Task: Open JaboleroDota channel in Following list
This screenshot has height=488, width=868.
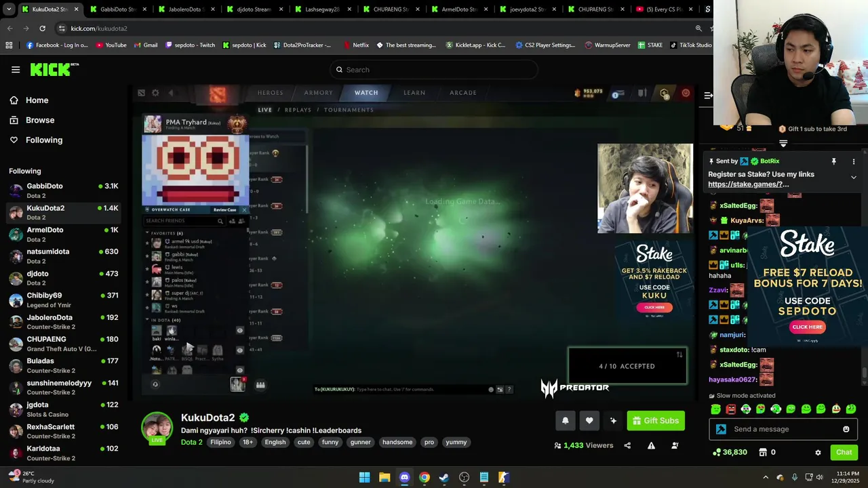Action: click(63, 322)
